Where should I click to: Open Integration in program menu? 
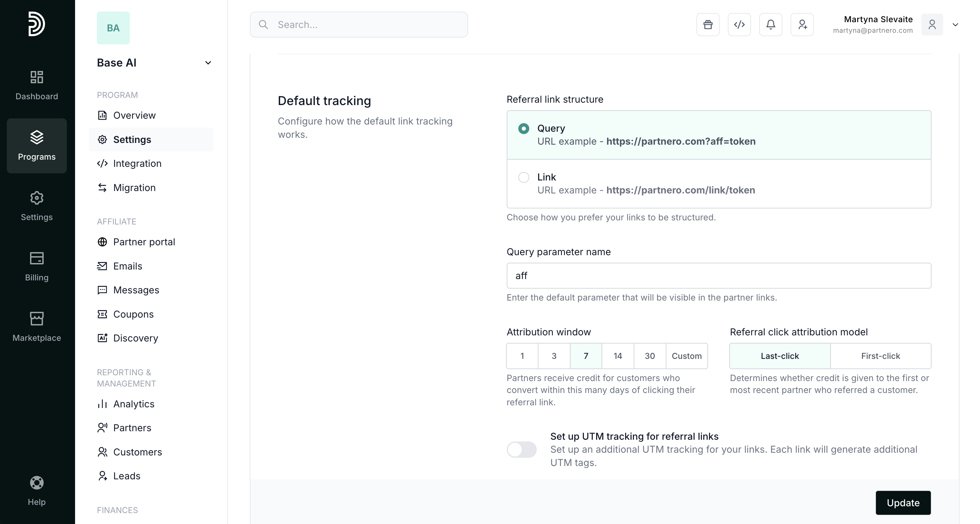click(137, 163)
